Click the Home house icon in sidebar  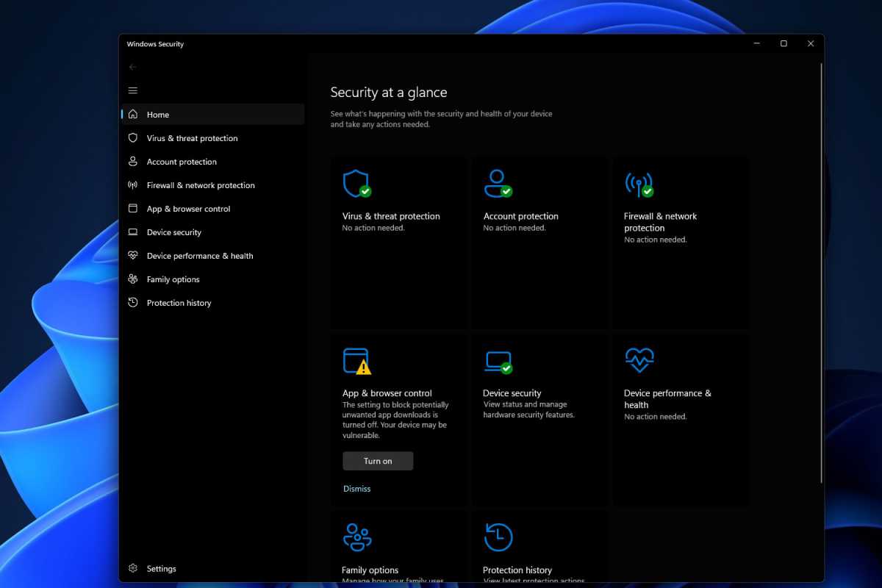132,114
